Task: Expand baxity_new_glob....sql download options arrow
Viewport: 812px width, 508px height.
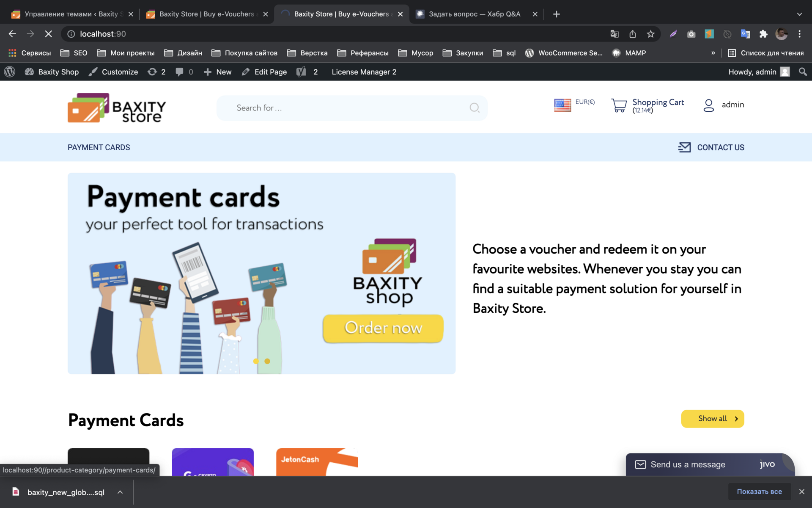Action: tap(120, 492)
